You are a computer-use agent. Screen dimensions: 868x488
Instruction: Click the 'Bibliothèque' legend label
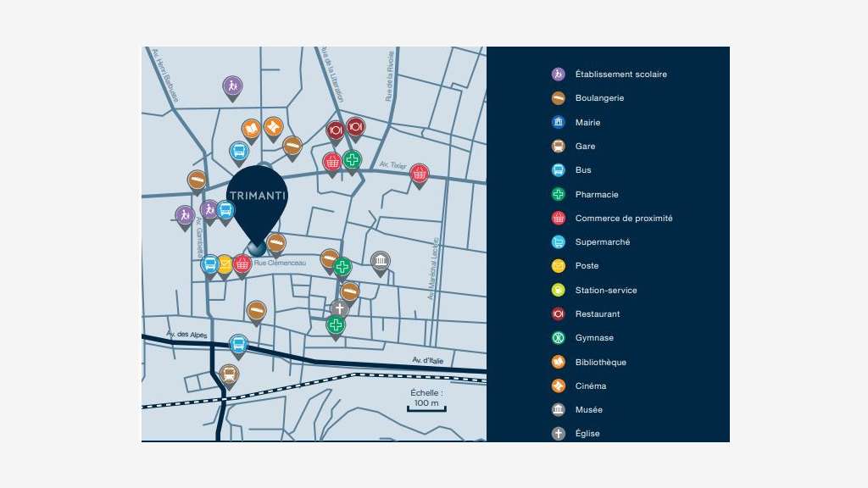(601, 362)
